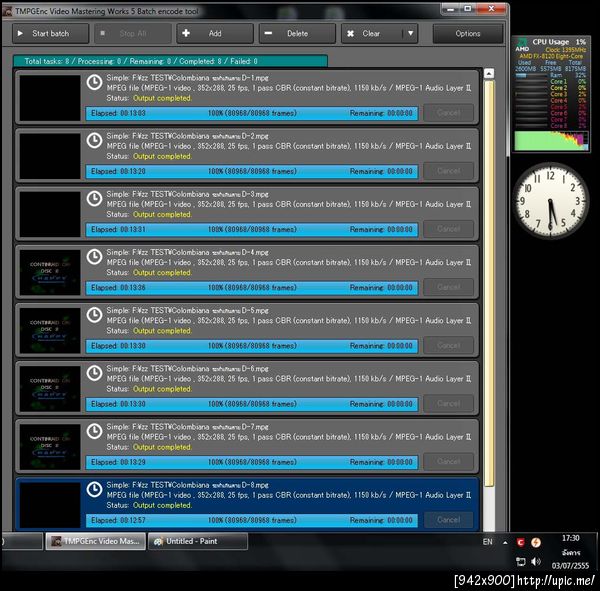Select the D-4.mpg task thumbnail
Image resolution: width=600 pixels, height=591 pixels.
pyautogui.click(x=50, y=273)
